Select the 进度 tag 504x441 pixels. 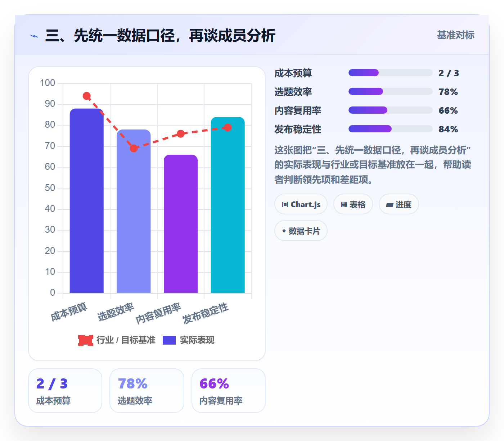pos(399,204)
